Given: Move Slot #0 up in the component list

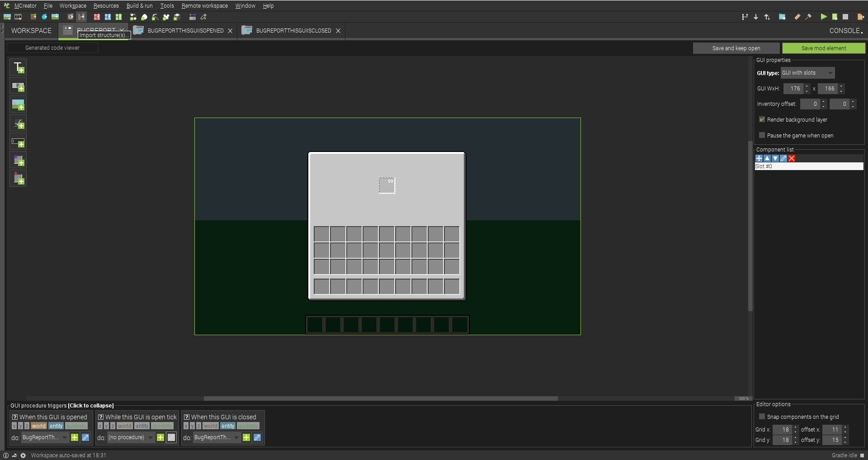Looking at the screenshot, I should point(767,158).
